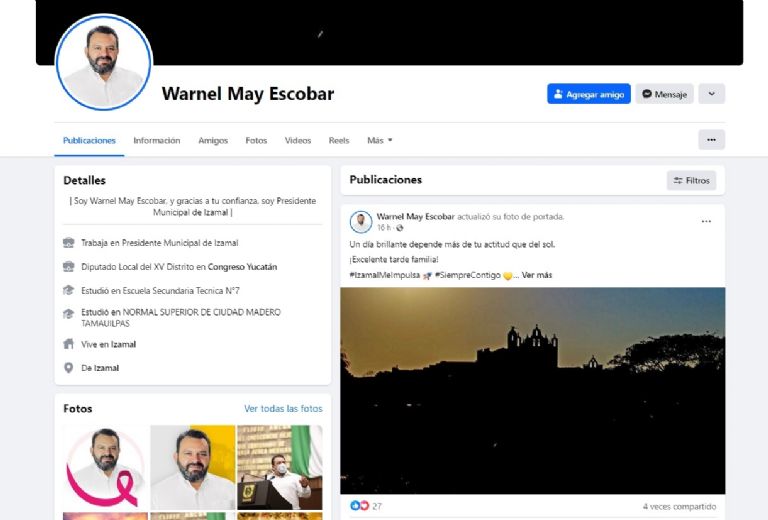
Task: Click the location pin icon beside De Izamal
Action: [69, 368]
